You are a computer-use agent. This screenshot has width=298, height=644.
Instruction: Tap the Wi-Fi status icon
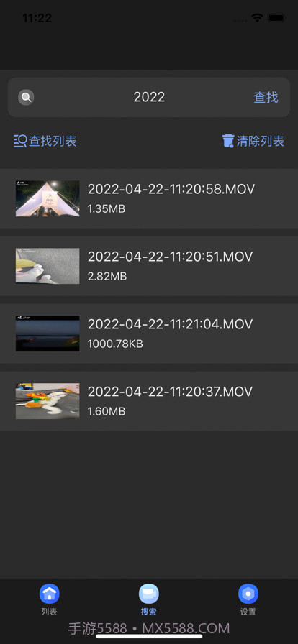point(258,18)
